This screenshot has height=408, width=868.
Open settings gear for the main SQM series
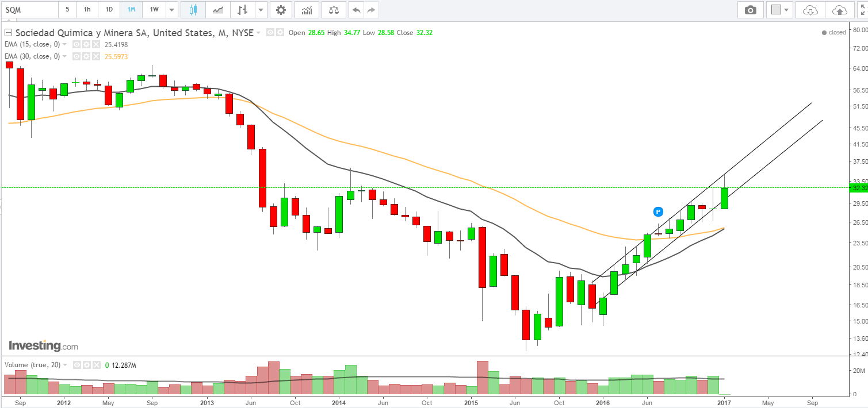click(280, 33)
